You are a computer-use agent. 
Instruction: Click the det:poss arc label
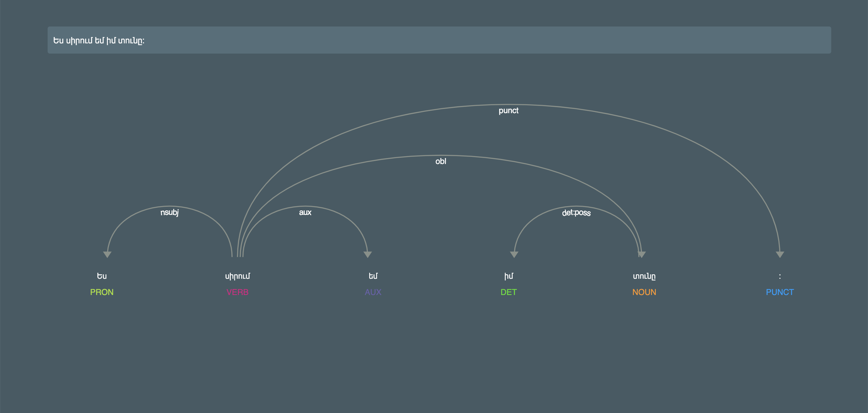[x=576, y=213]
